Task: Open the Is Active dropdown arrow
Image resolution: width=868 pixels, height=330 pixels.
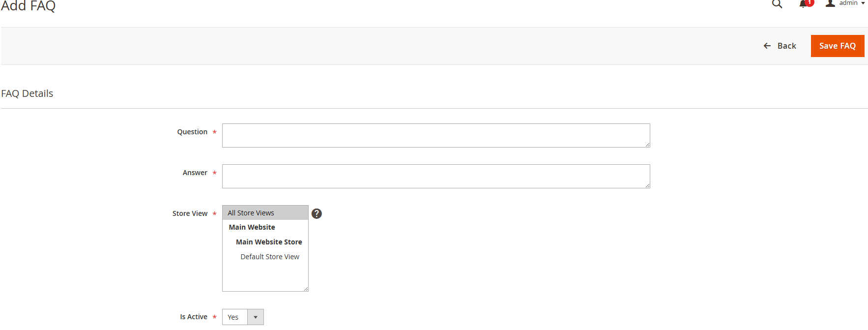Action: click(x=255, y=317)
